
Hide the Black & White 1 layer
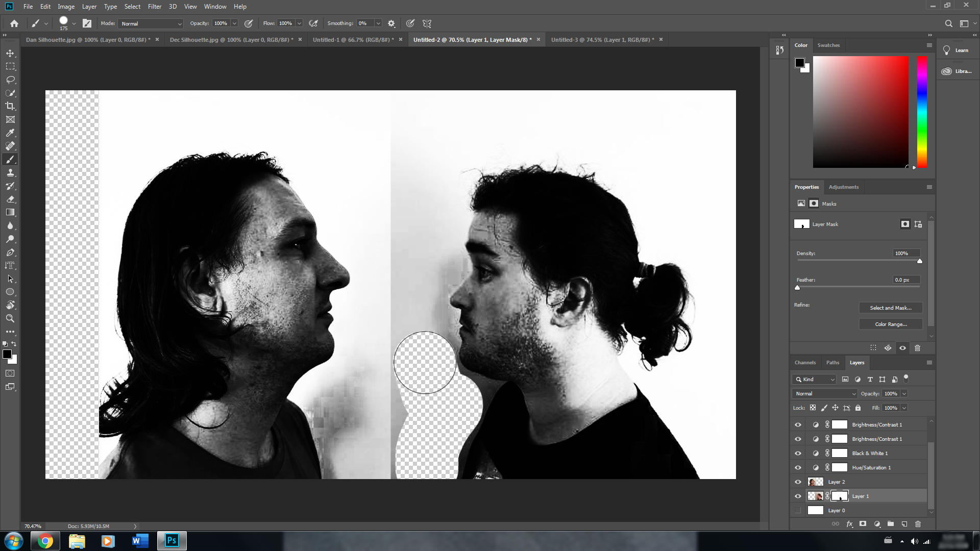798,453
